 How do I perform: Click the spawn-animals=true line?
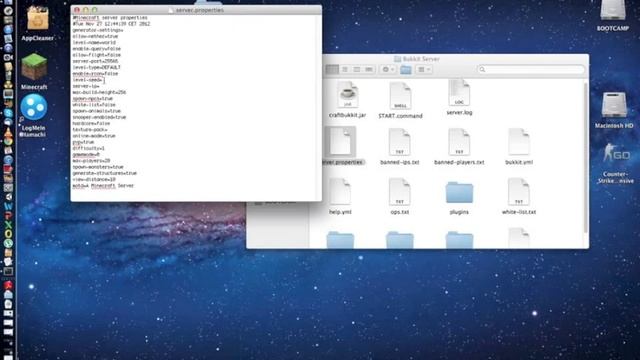(x=97, y=111)
